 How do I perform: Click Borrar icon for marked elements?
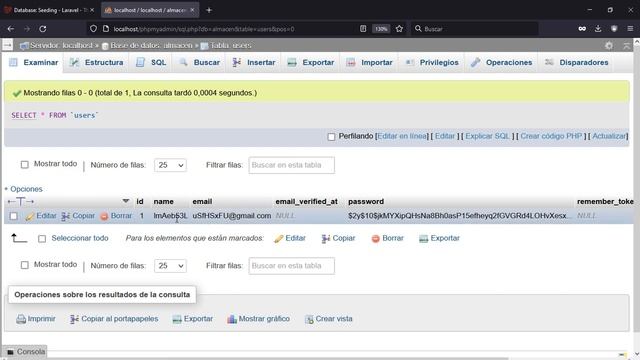click(x=376, y=239)
